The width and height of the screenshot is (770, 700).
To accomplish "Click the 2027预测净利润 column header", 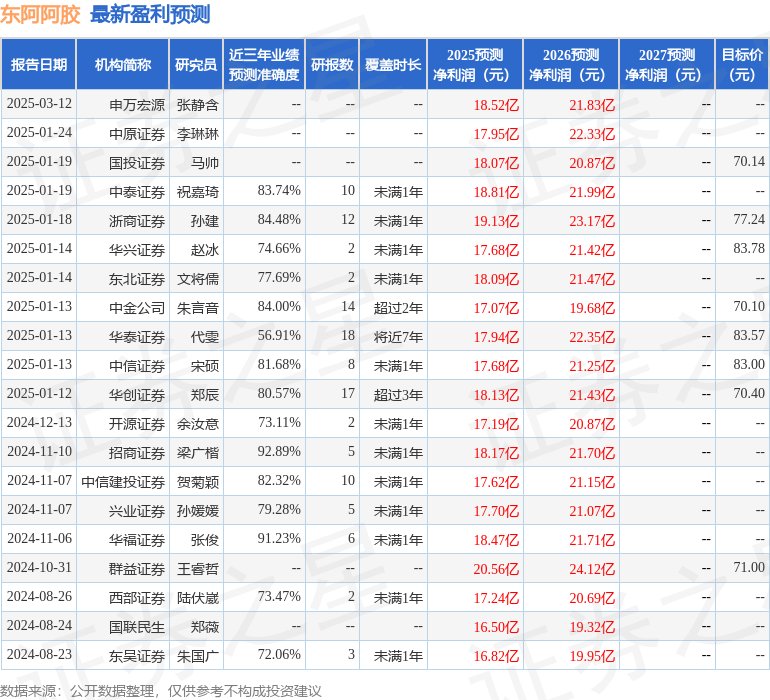I will point(667,64).
